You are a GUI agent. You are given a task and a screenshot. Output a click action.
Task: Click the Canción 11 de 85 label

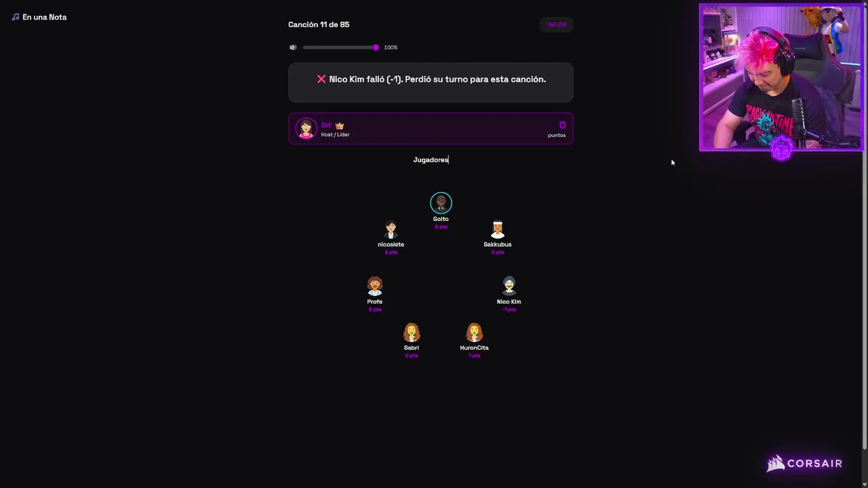319,24
